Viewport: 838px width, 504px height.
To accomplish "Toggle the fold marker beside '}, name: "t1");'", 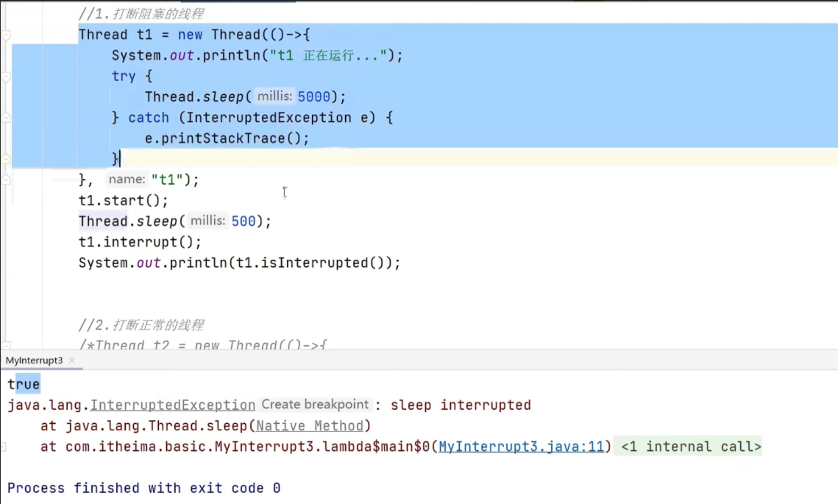I will [6, 180].
